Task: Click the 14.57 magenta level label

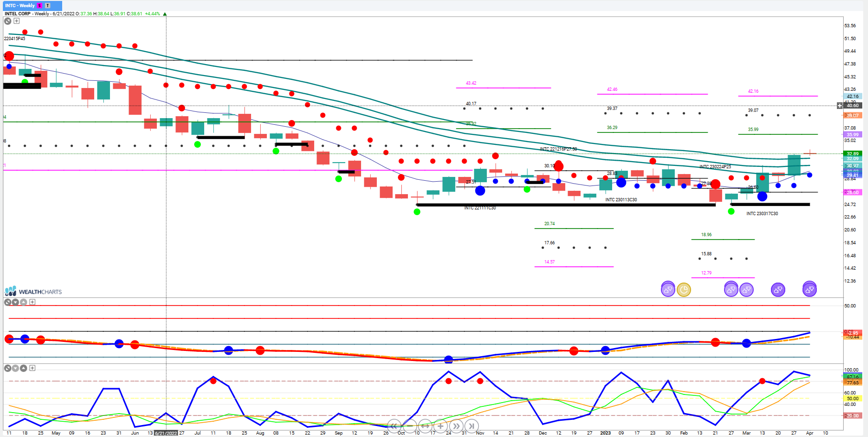Action: click(549, 262)
